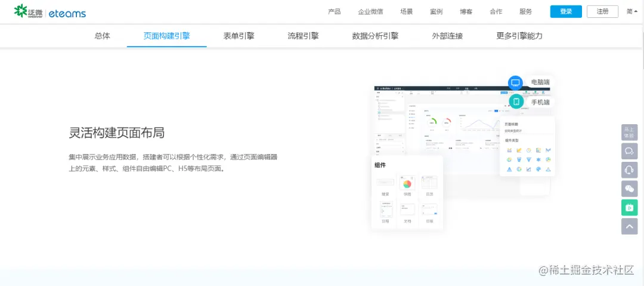Click the blue 登录 button
The height and width of the screenshot is (286, 644).
pos(566,11)
